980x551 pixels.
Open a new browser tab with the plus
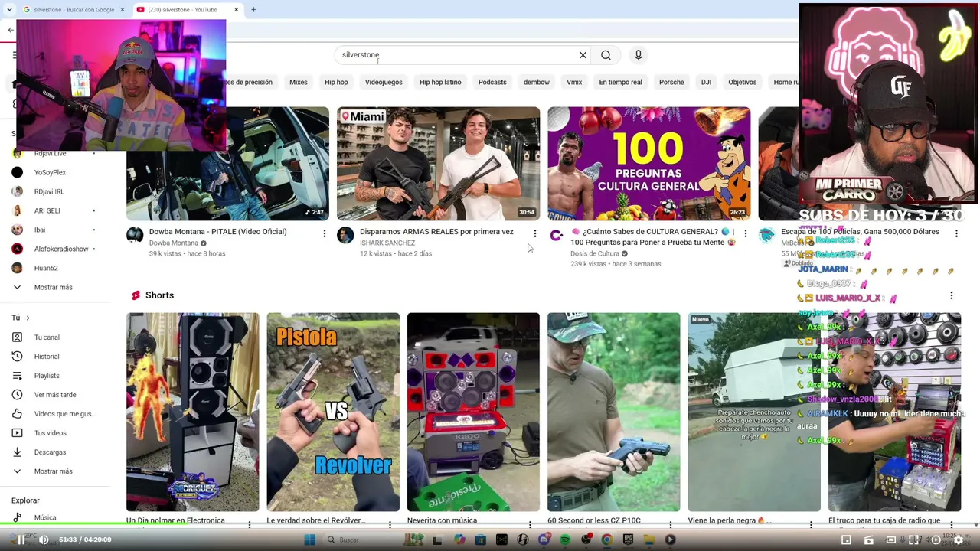click(x=253, y=10)
